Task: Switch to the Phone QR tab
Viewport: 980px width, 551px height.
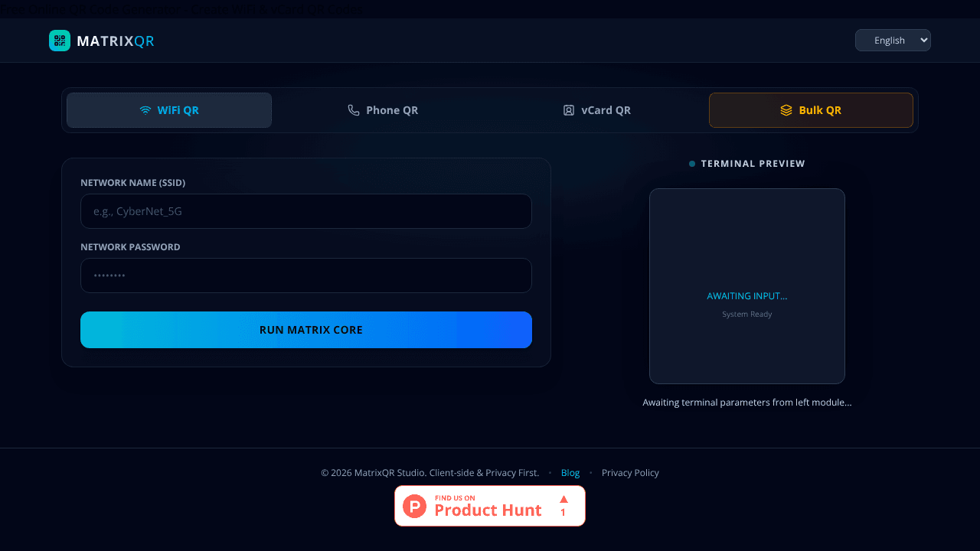Action: [383, 110]
